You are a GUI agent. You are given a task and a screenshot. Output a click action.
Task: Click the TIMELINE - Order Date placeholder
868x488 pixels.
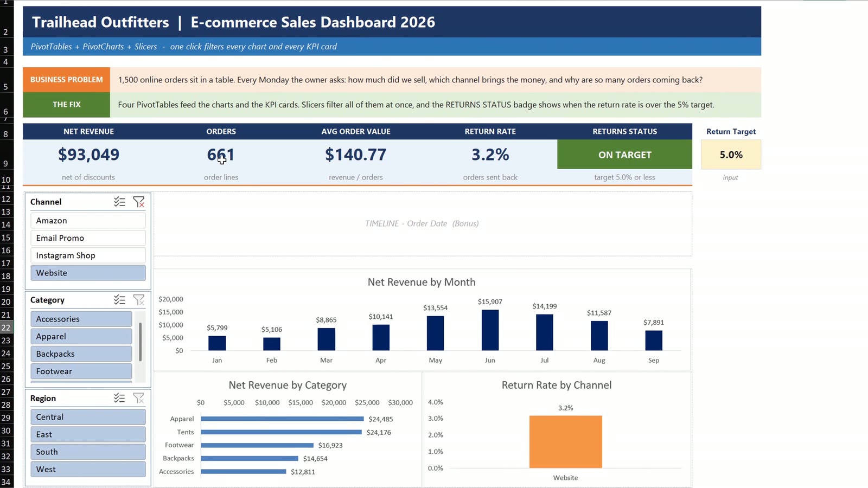422,223
